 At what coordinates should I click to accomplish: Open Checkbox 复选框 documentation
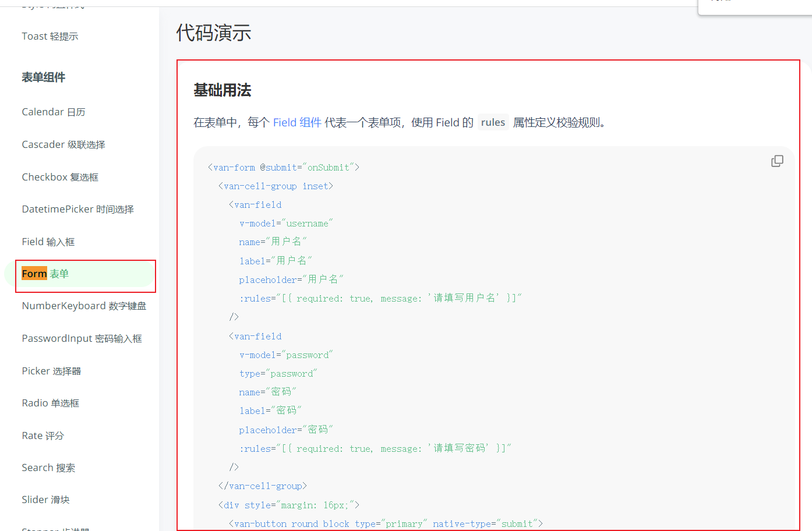[60, 177]
